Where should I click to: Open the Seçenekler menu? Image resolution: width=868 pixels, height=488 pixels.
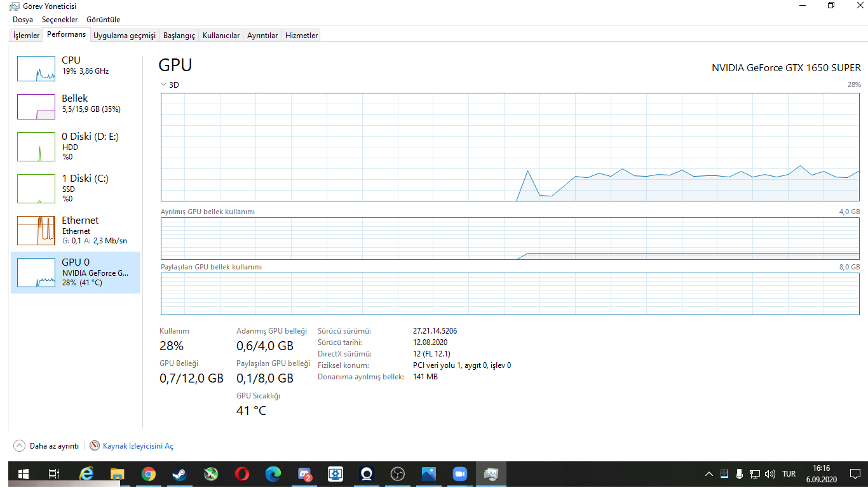[x=60, y=20]
